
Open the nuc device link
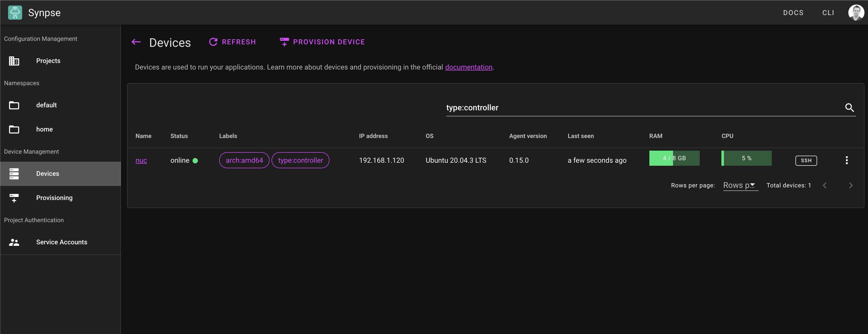coord(141,160)
